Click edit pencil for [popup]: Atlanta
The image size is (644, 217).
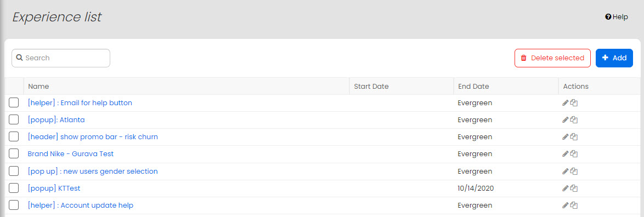pyautogui.click(x=566, y=120)
